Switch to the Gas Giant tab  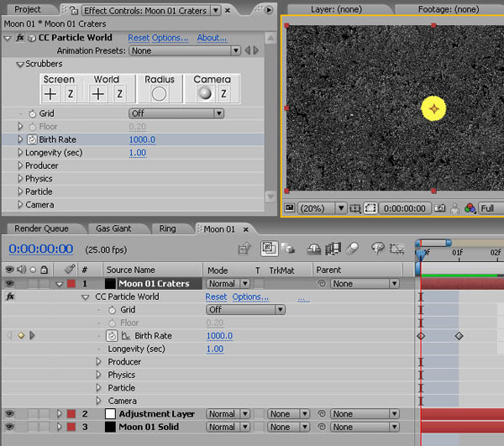click(x=113, y=228)
